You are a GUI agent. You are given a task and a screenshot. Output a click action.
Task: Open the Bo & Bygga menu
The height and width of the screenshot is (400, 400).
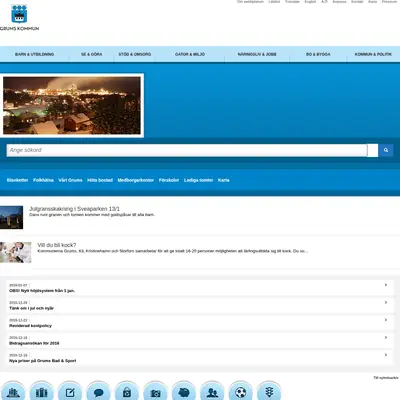tap(318, 54)
